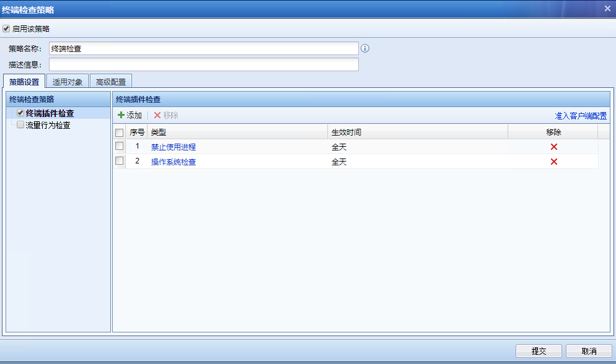Tick the select-all checkbox in table header
Image resolution: width=616 pixels, height=364 pixels.
coord(120,132)
